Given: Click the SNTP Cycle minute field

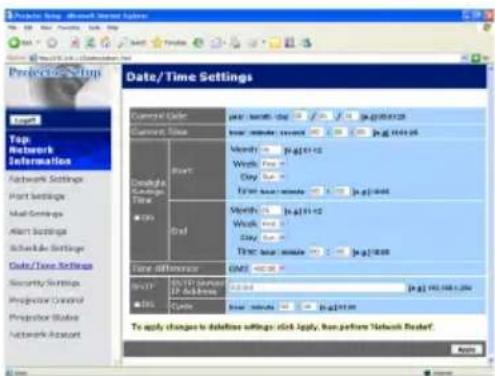Looking at the screenshot, I should [x=308, y=307].
